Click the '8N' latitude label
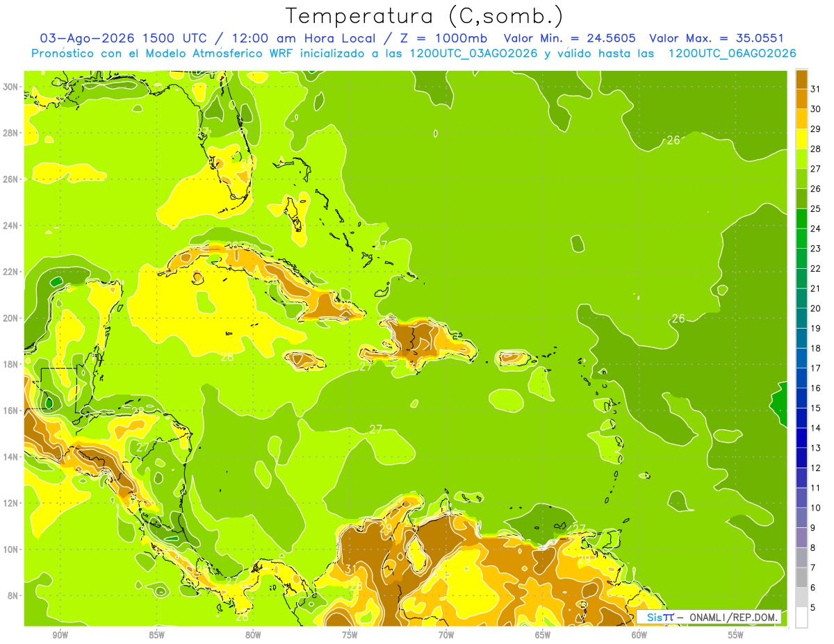 (x=13, y=595)
